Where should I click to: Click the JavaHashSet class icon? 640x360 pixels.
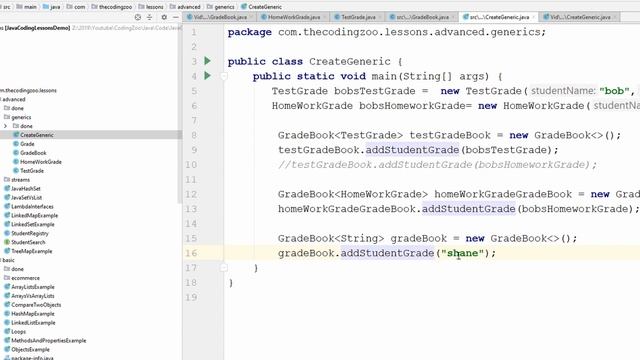click(x=7, y=189)
